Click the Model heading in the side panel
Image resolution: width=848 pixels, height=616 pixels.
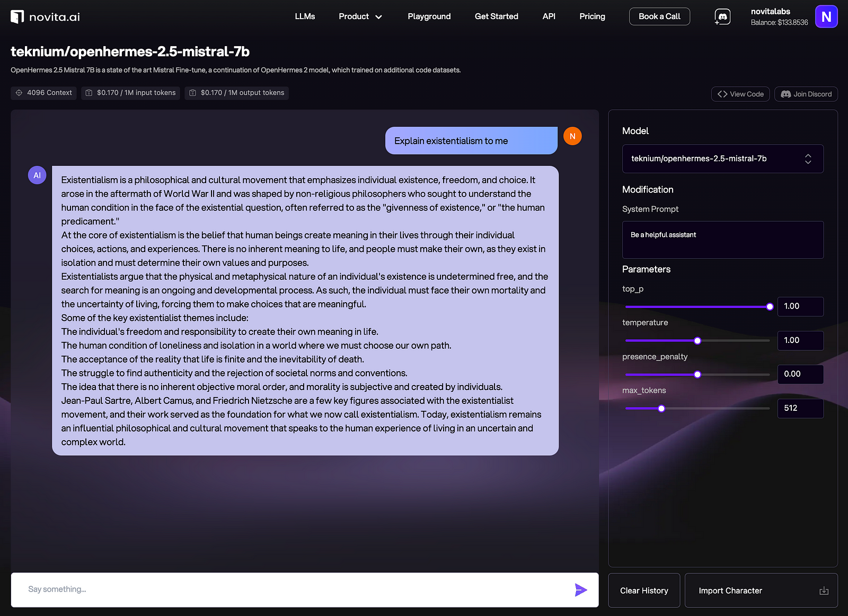635,131
